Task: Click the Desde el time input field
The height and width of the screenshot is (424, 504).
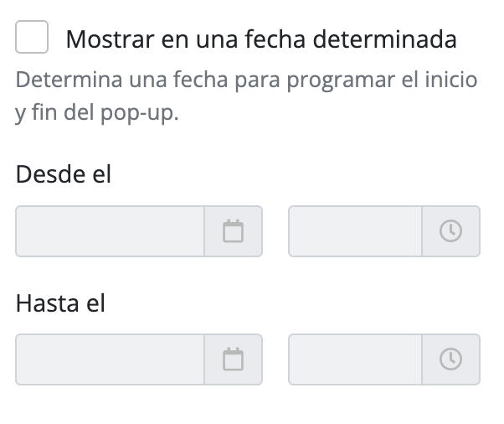Action: pos(355,231)
